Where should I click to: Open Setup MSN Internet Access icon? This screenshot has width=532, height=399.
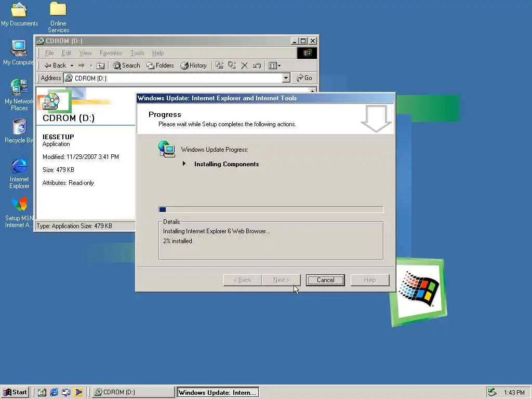[x=19, y=212]
